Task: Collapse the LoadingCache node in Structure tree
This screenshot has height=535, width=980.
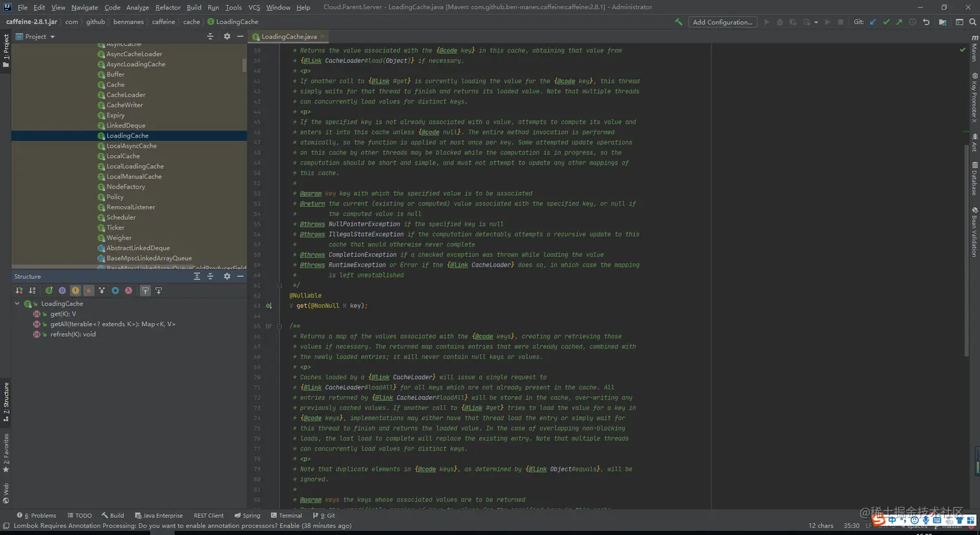Action: click(17, 303)
